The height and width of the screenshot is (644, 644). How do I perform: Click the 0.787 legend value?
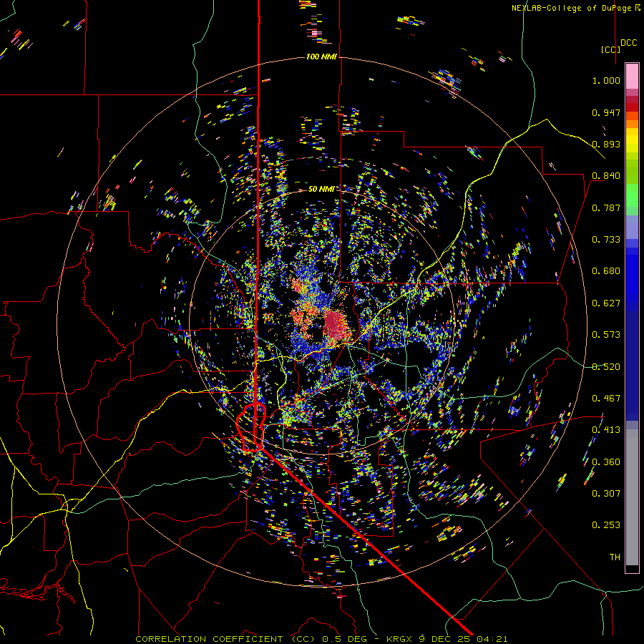click(606, 208)
